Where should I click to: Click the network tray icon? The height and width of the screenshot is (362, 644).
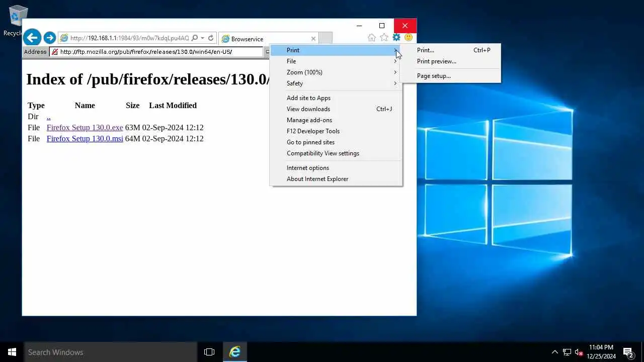point(567,352)
